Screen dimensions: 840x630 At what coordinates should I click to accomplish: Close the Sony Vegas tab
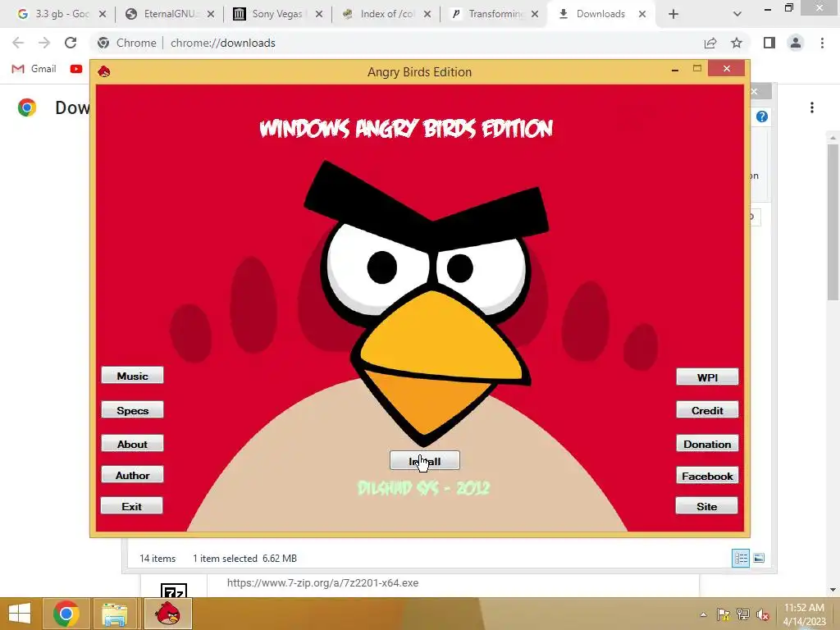click(x=319, y=14)
